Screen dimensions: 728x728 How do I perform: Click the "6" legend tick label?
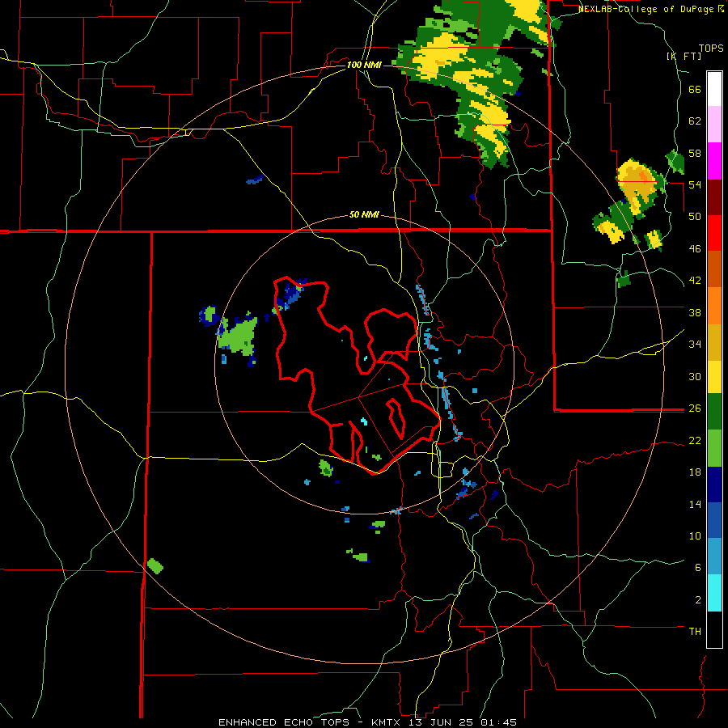pos(698,568)
